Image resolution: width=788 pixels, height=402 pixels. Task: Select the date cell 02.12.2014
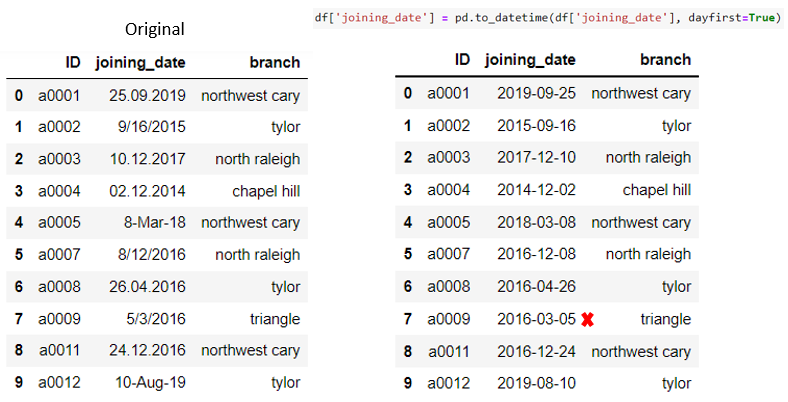pos(147,191)
